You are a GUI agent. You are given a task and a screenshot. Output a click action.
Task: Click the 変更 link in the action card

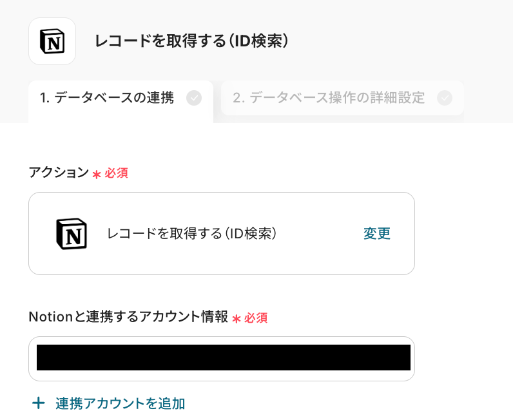[x=377, y=233]
